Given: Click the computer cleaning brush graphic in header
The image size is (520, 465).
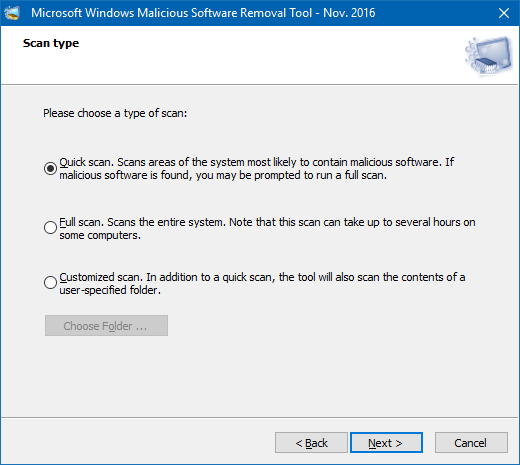Looking at the screenshot, I should [x=488, y=56].
